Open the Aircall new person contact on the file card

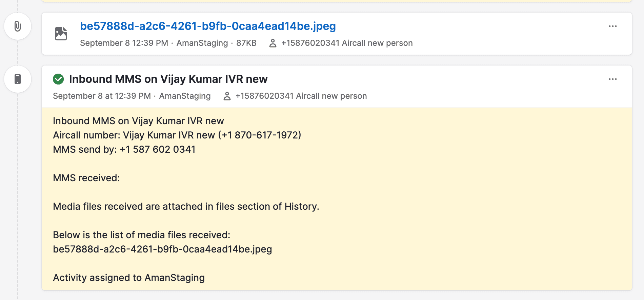pyautogui.click(x=347, y=43)
